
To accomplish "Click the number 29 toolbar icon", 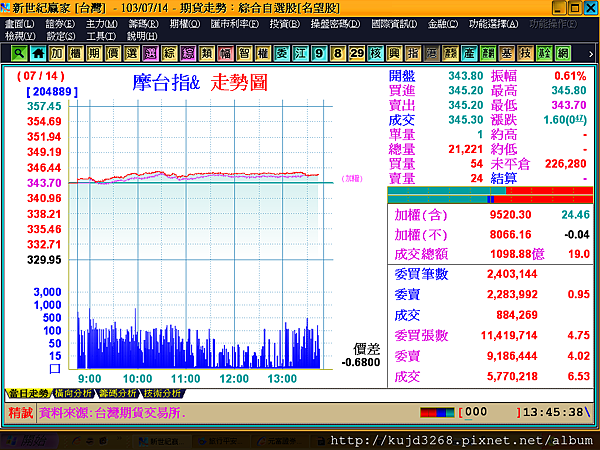I will [357, 53].
